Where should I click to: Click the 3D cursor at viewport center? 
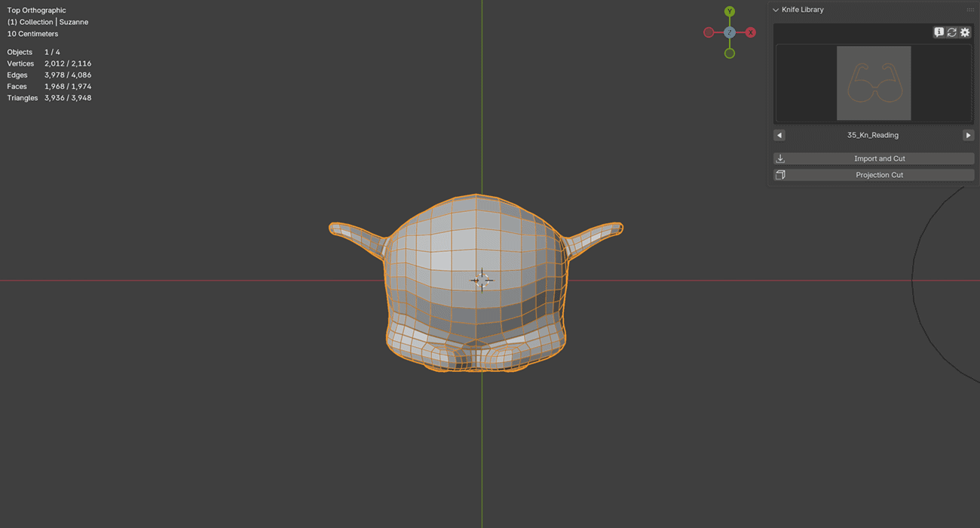point(482,280)
